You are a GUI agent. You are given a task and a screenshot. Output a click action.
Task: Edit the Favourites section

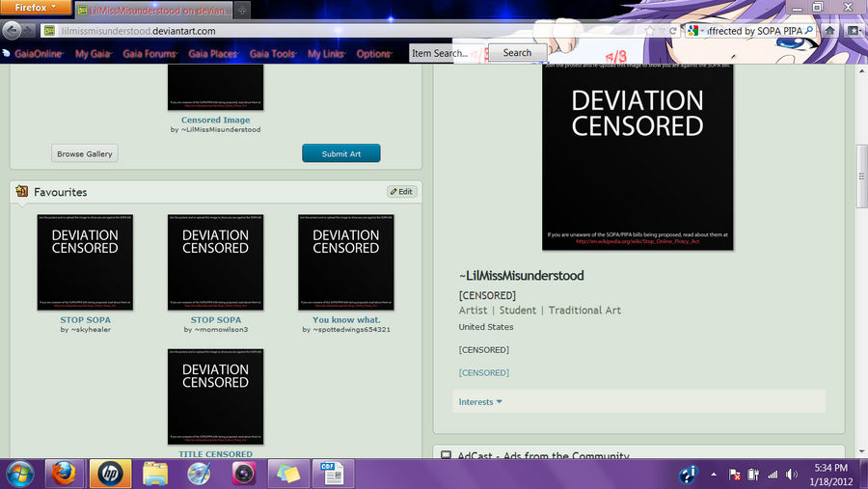click(402, 192)
